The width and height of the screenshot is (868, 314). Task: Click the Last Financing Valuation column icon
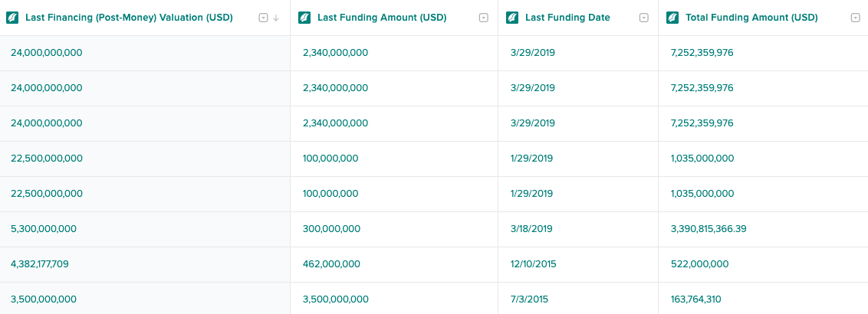coord(12,18)
